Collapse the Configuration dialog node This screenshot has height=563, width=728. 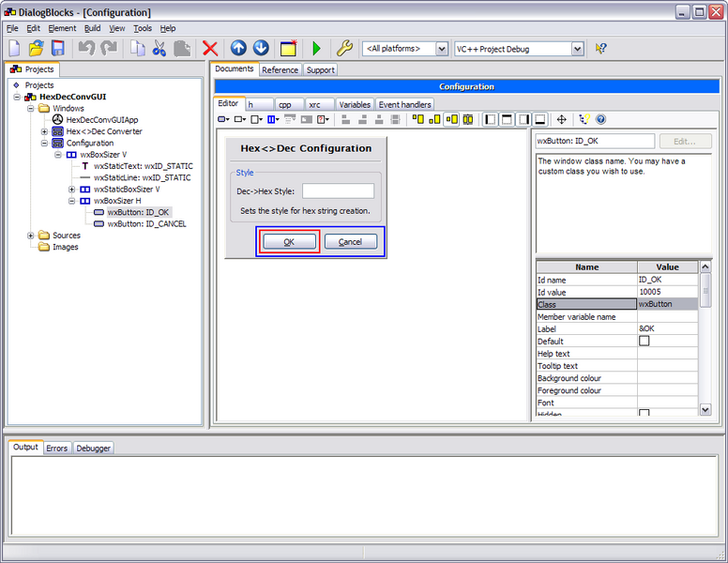pyautogui.click(x=45, y=144)
